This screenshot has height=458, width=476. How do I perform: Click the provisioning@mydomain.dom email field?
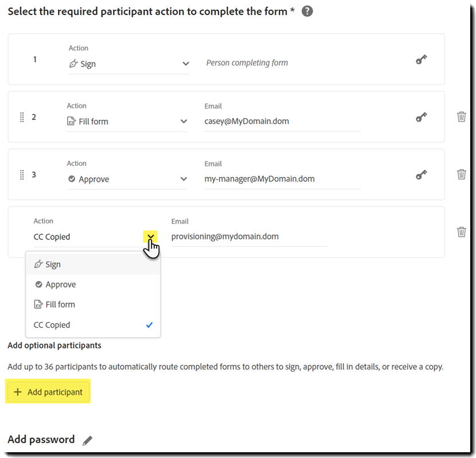(x=225, y=236)
